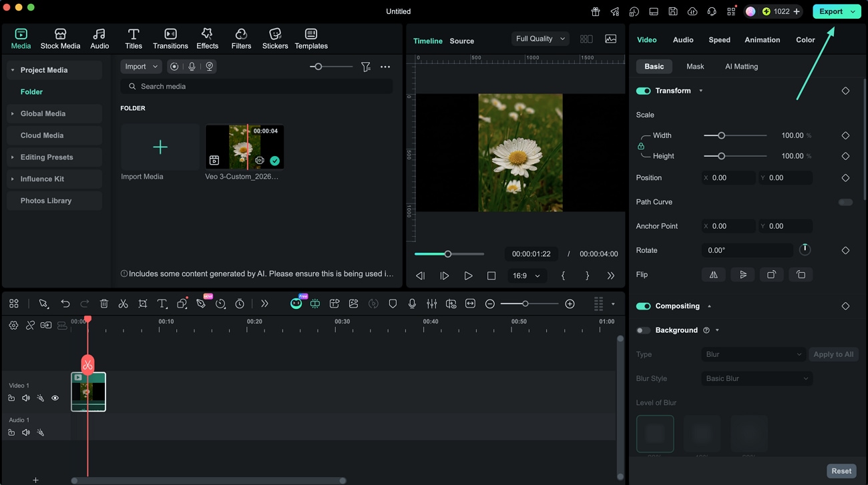Viewport: 868px width, 485px height.
Task: Hide Video 1 track with eye icon
Action: tap(55, 398)
